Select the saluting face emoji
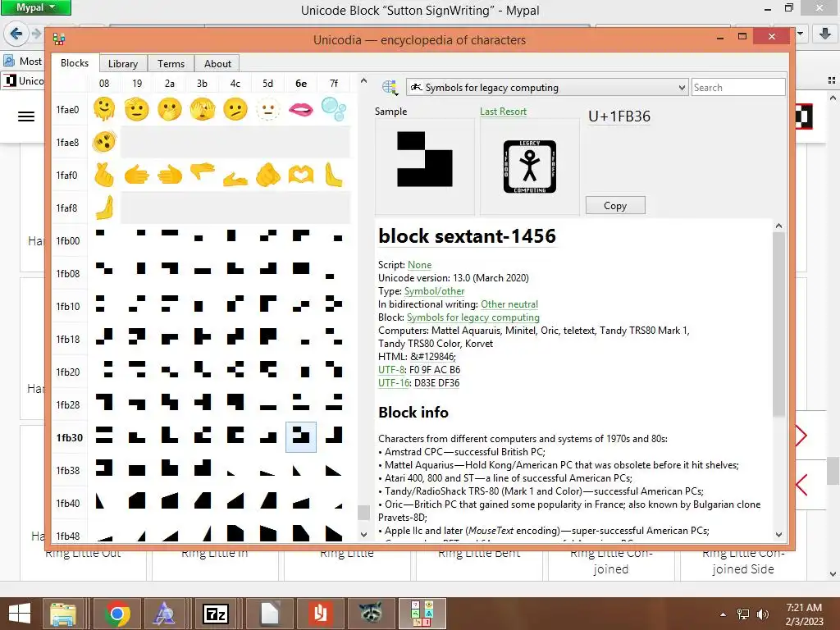Screen dimensions: 840x630 pos(137,109)
